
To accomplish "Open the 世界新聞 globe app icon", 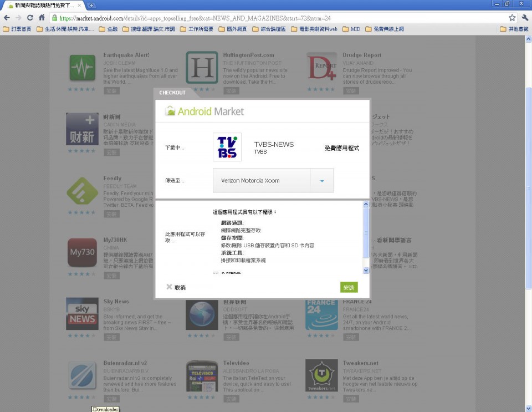I will point(202,315).
